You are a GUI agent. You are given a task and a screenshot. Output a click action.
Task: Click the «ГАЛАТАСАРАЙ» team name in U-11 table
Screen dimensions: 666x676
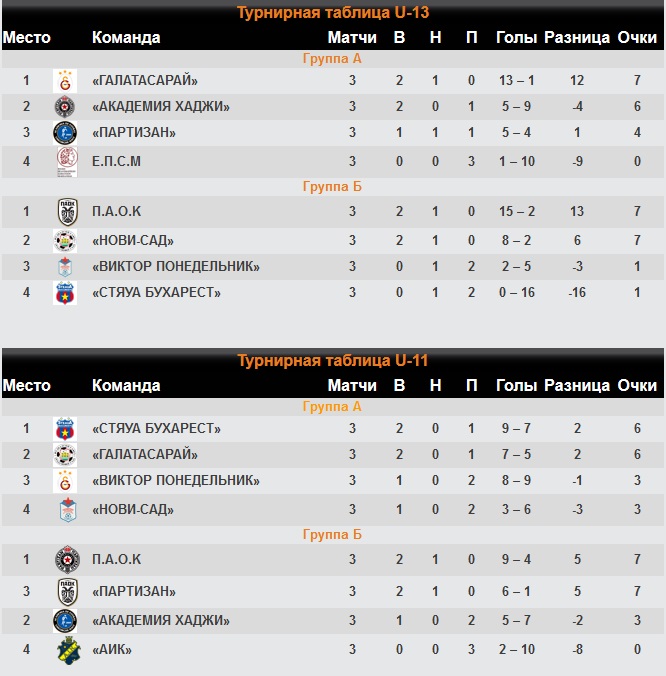[145, 455]
